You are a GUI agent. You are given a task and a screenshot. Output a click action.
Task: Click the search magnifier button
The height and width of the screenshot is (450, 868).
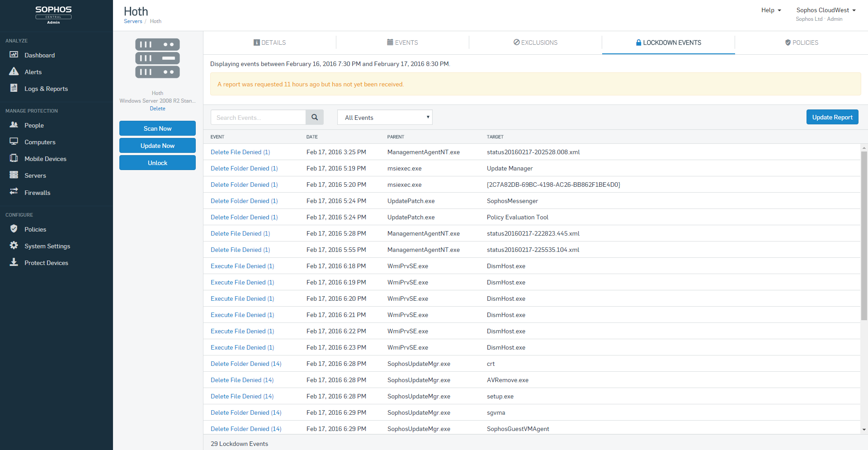pos(315,117)
